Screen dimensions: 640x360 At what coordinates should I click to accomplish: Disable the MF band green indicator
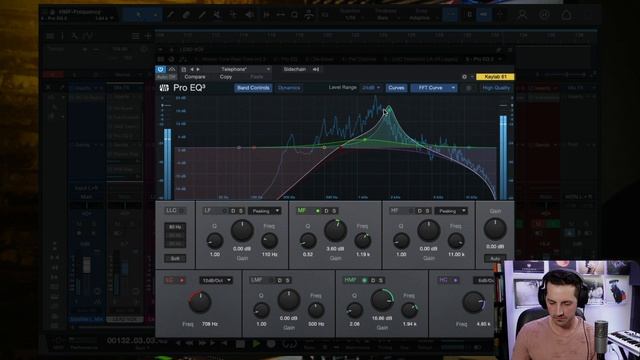318,211
